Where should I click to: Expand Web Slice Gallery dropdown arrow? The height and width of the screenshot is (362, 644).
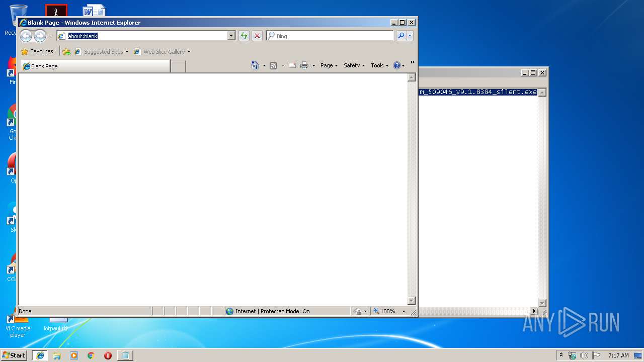coord(189,51)
